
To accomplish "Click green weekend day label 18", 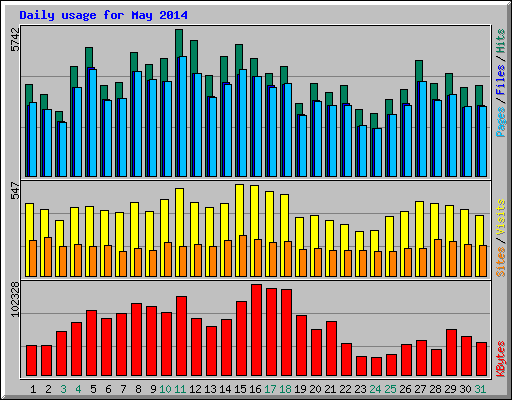I will [x=285, y=389].
